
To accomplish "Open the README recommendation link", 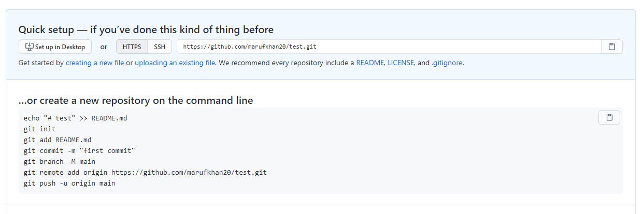I will [370, 63].
